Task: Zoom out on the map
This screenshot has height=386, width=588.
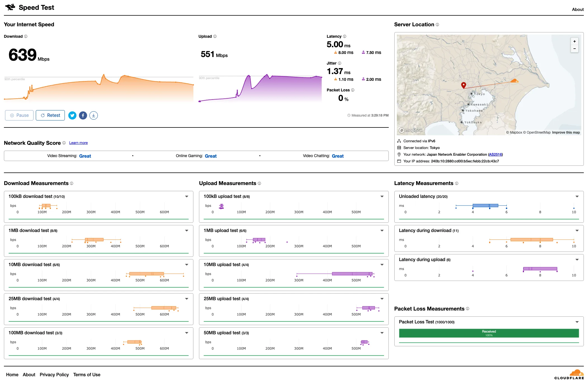Action: click(574, 49)
